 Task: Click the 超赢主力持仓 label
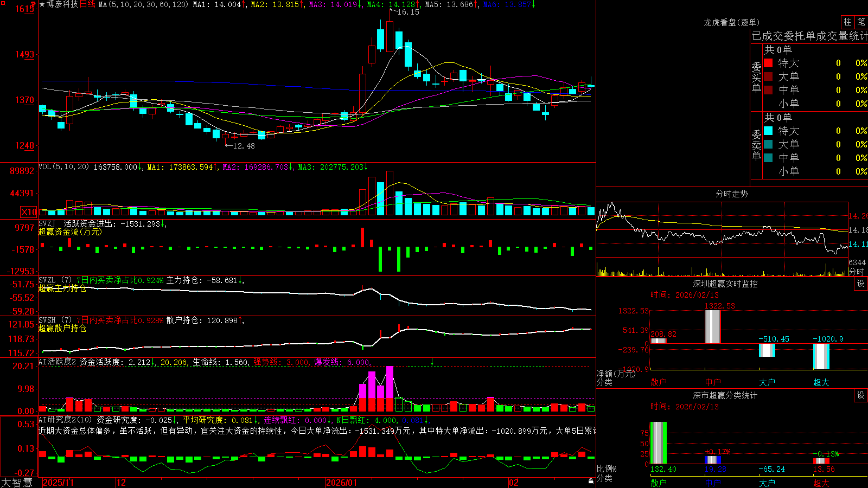click(x=62, y=288)
